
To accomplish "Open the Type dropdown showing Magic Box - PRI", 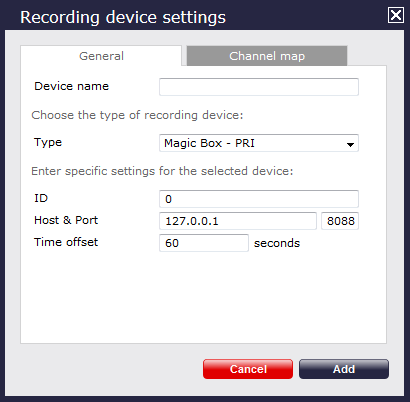I will [259, 143].
